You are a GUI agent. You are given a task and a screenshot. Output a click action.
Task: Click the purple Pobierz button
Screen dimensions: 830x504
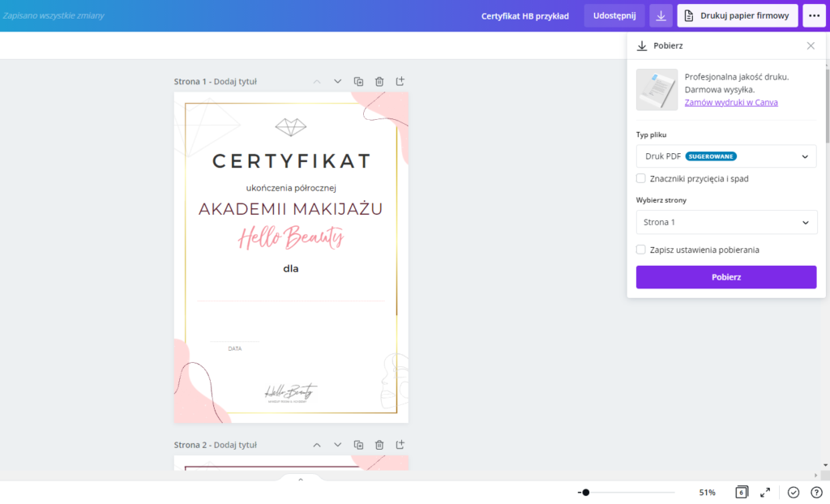pyautogui.click(x=726, y=277)
